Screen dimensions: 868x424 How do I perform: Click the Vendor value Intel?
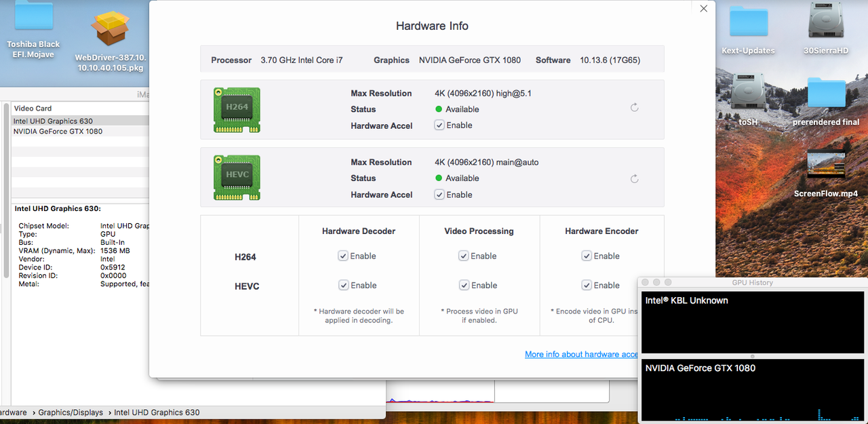[108, 259]
